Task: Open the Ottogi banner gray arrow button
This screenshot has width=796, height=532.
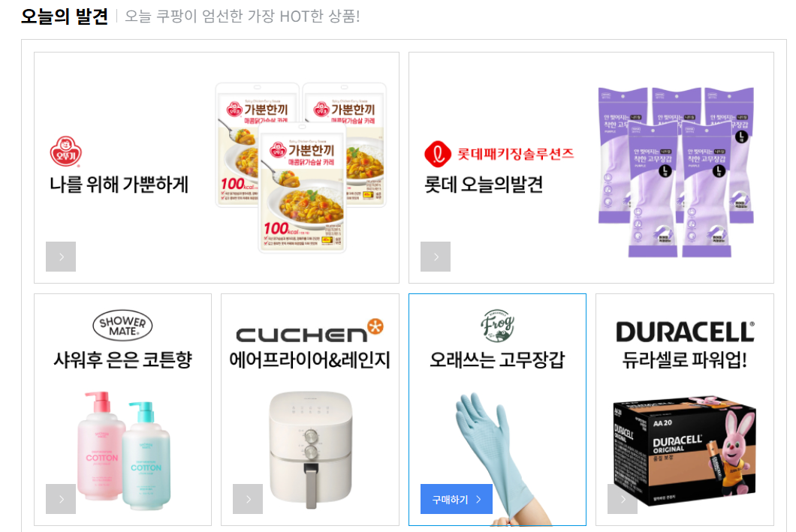Action: click(x=61, y=257)
